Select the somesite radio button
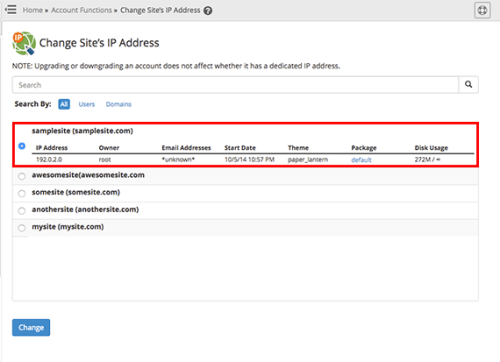The width and height of the screenshot is (500, 362). 22,193
